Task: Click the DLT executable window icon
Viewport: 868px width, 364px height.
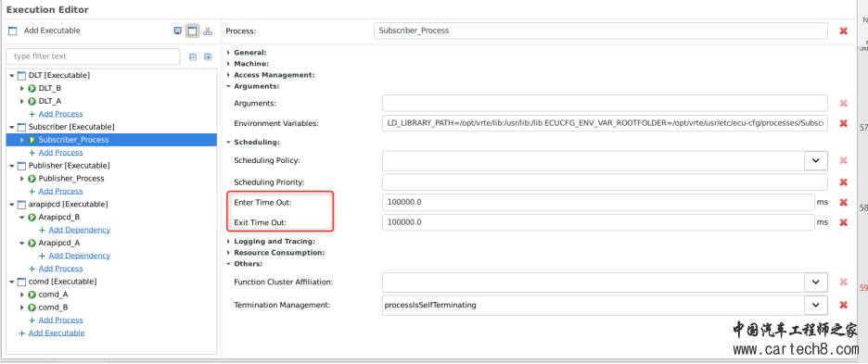Action: point(22,75)
